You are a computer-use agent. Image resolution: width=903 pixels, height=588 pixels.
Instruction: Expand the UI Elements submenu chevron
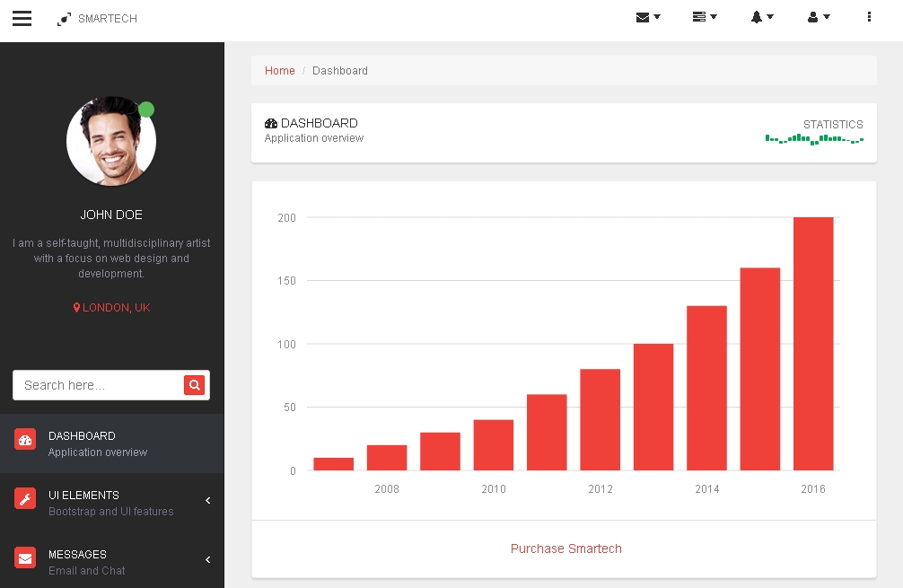click(x=207, y=501)
